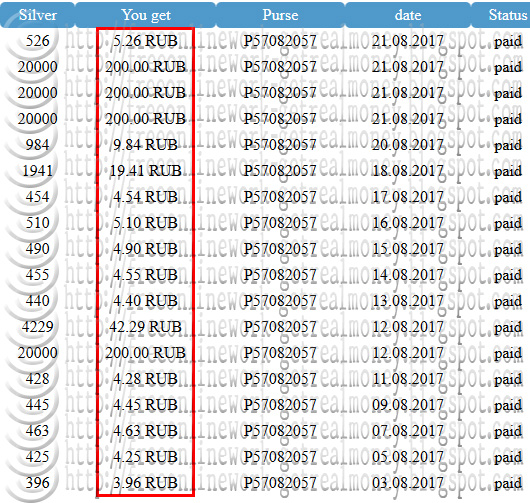530x503 pixels.
Task: Select the Silver value 984
Action: 38,145
